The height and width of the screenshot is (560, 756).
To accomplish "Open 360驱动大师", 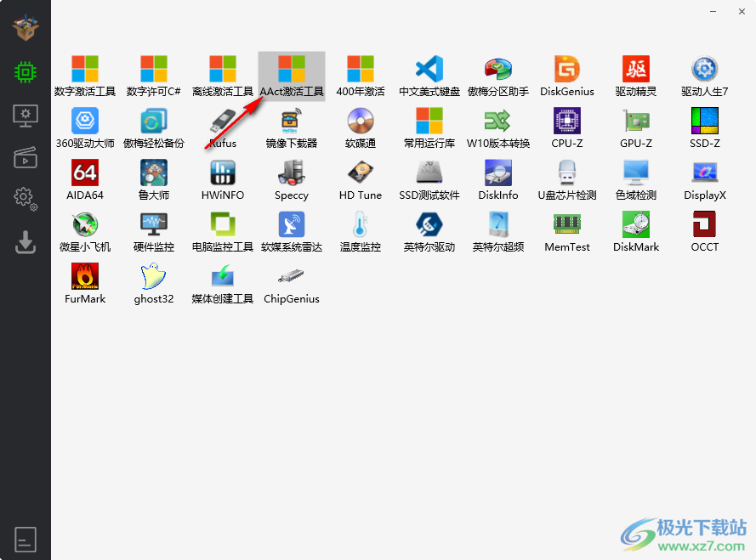I will (85, 127).
